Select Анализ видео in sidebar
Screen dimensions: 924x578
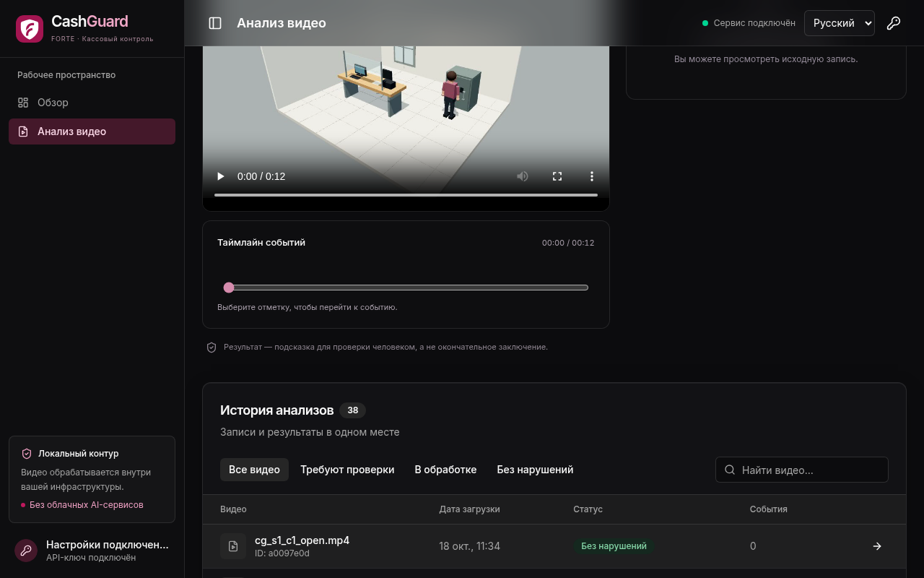pos(92,131)
